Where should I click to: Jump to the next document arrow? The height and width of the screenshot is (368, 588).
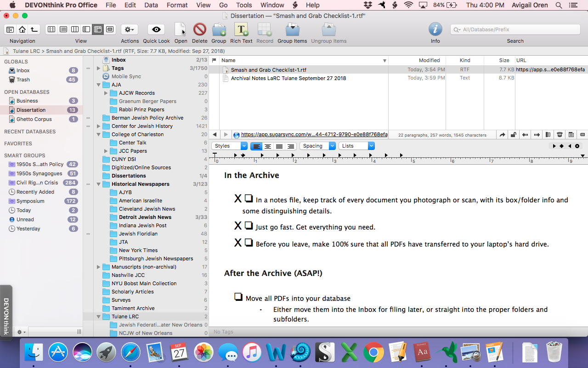[537, 135]
